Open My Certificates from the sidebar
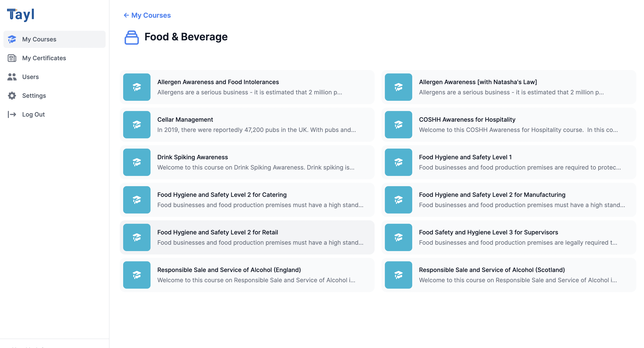 [x=44, y=58]
